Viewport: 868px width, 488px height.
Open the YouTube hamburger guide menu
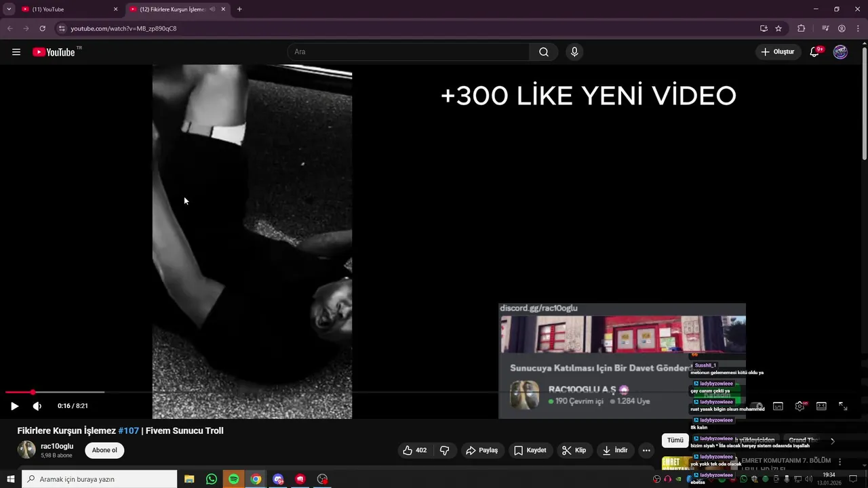[x=16, y=52]
